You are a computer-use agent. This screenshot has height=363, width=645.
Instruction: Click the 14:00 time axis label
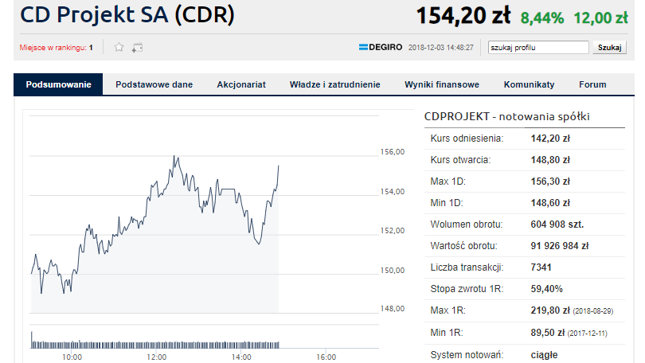(241, 357)
